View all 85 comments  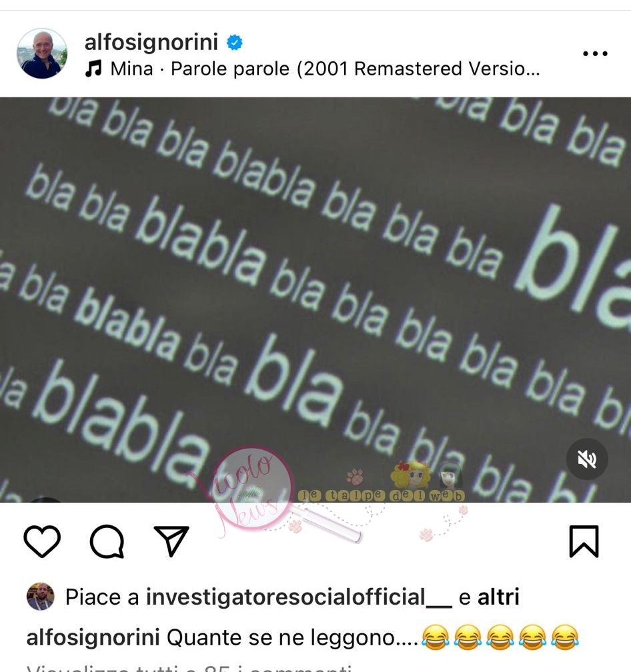click(x=189, y=668)
